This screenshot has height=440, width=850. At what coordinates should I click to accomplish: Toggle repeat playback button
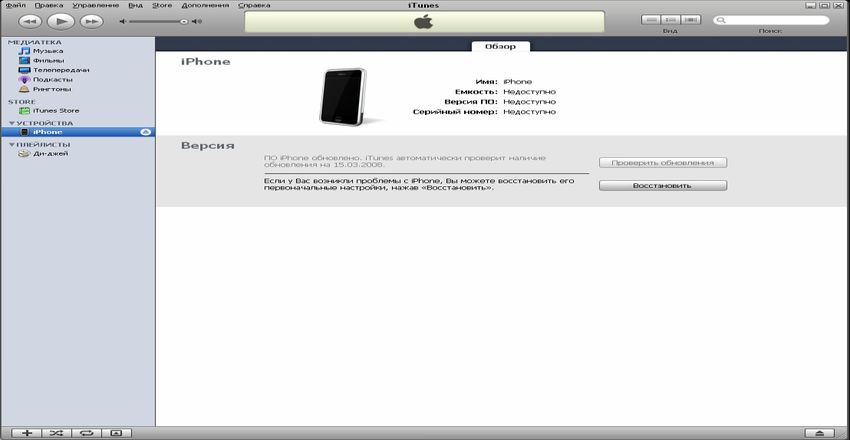[x=86, y=433]
